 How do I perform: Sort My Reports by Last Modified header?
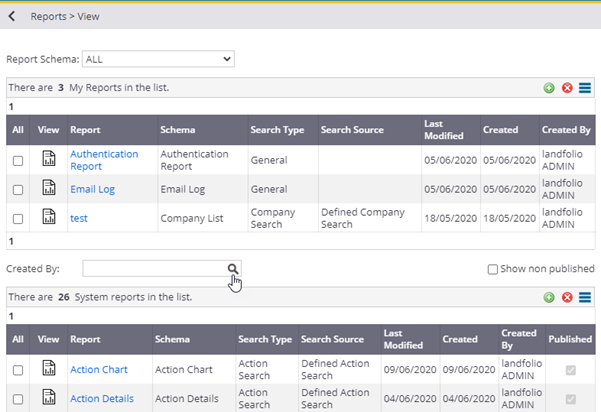(x=443, y=130)
